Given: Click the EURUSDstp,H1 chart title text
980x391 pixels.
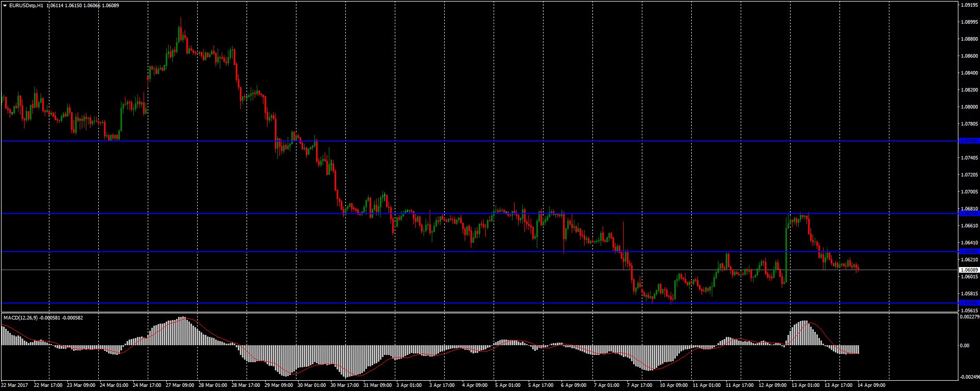Looking at the screenshot, I should tap(26, 5).
